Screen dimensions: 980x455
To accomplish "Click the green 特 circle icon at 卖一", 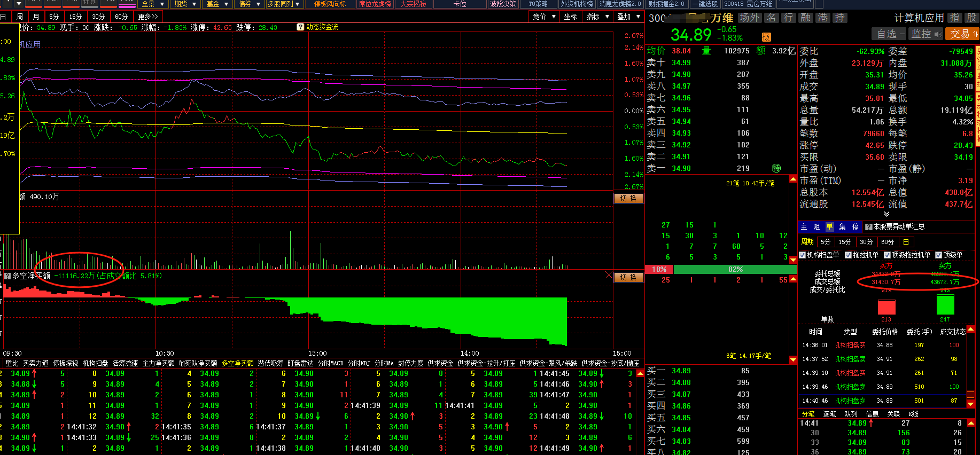I will (x=776, y=168).
